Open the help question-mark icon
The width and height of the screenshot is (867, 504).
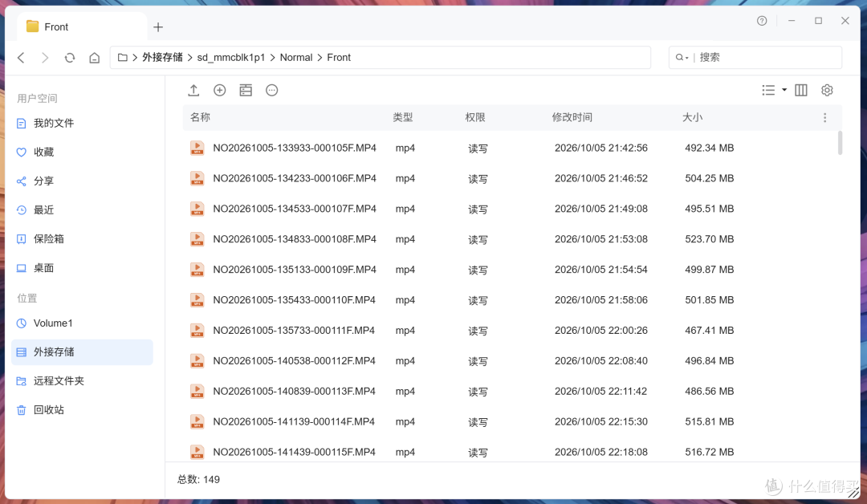coord(762,21)
